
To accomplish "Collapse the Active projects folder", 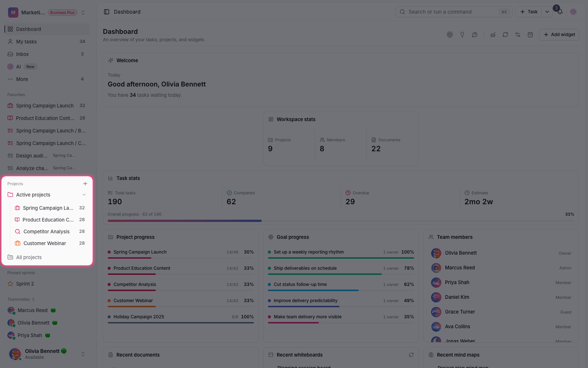I will pyautogui.click(x=84, y=195).
